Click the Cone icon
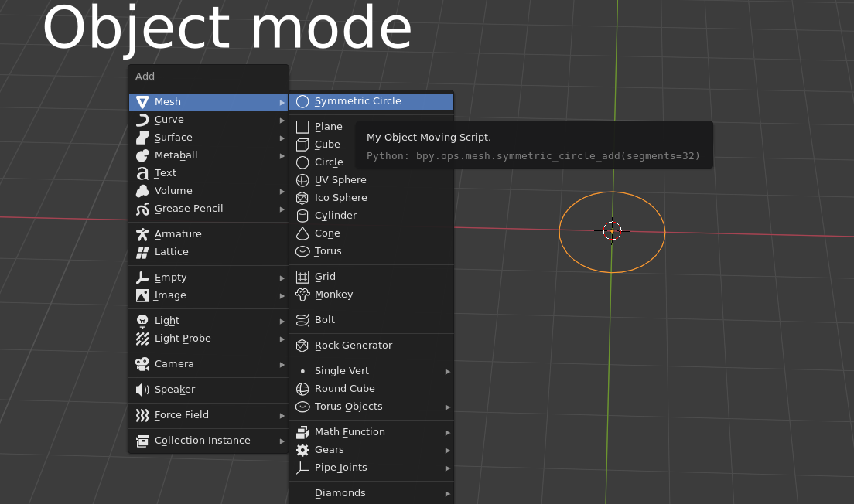 [302, 233]
